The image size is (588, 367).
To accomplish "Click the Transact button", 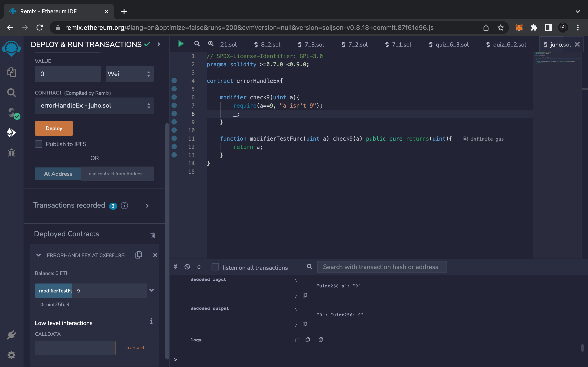I will click(135, 348).
